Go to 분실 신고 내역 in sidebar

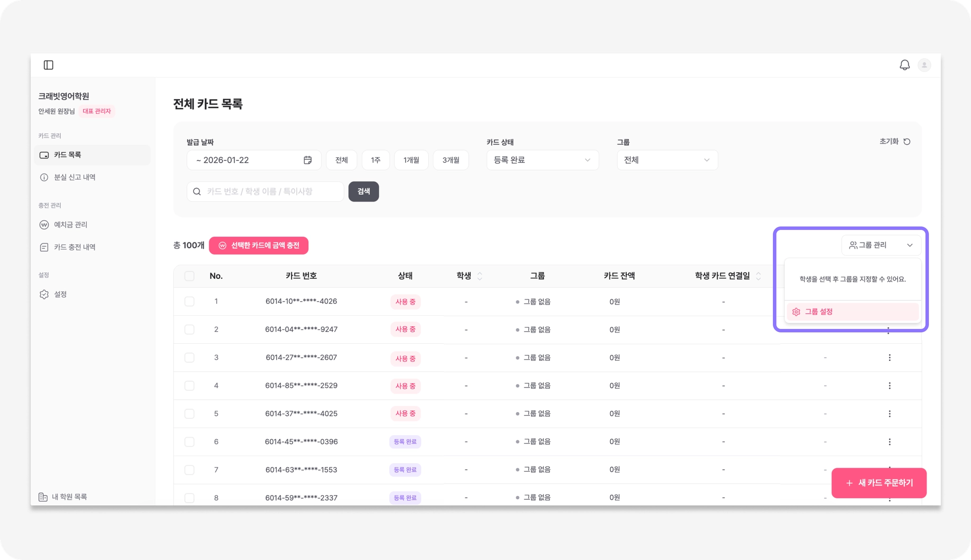74,177
